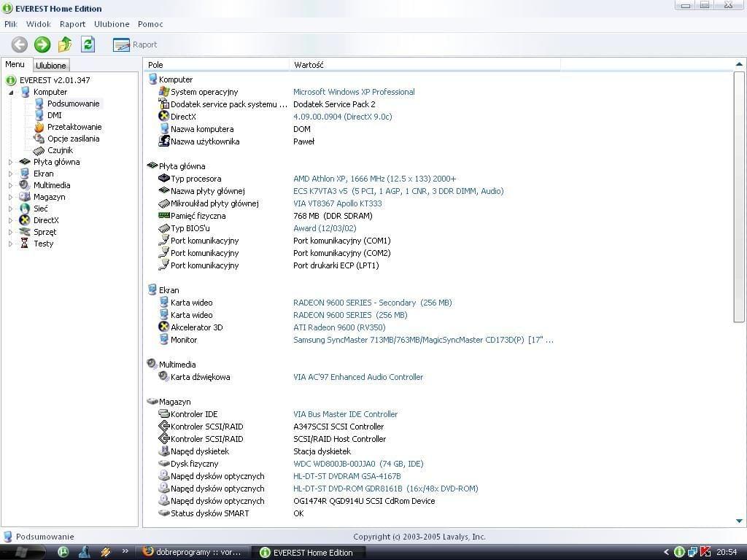Viewport: 747px width, 560px height.
Task: Open the Raport wizard from the toolbar
Action: tap(135, 44)
